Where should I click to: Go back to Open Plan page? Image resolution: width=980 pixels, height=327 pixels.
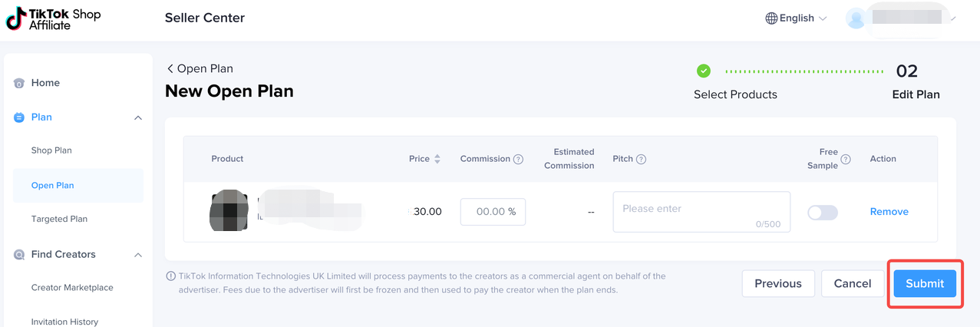point(200,68)
